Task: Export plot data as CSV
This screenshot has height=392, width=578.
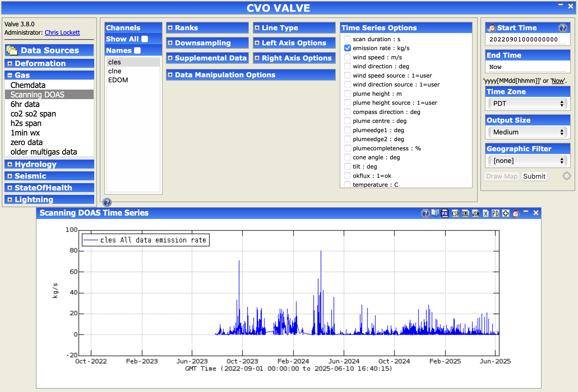Action: [455, 214]
